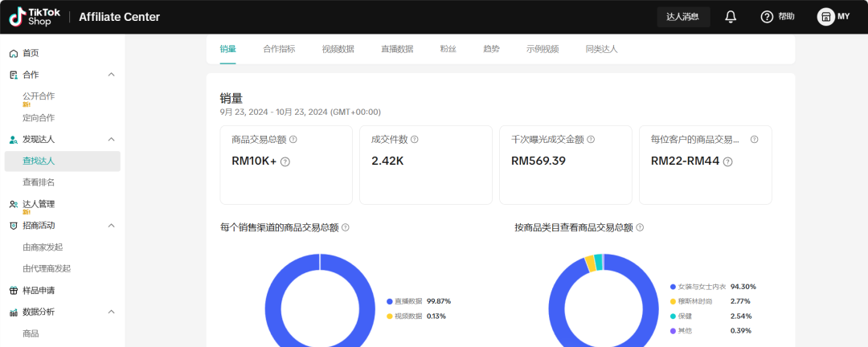Collapse the 合作 sidebar section
Viewport: 868px width, 347px height.
pos(111,75)
